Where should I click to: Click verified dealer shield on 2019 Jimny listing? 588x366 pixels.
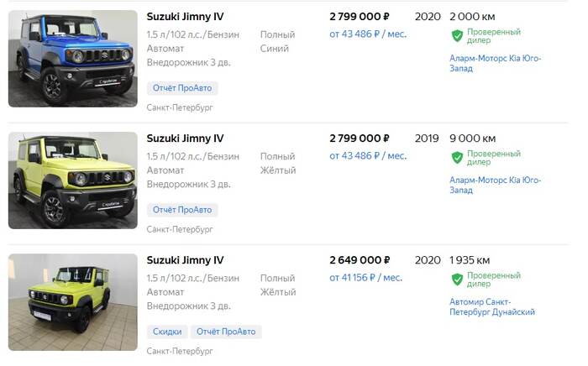457,158
